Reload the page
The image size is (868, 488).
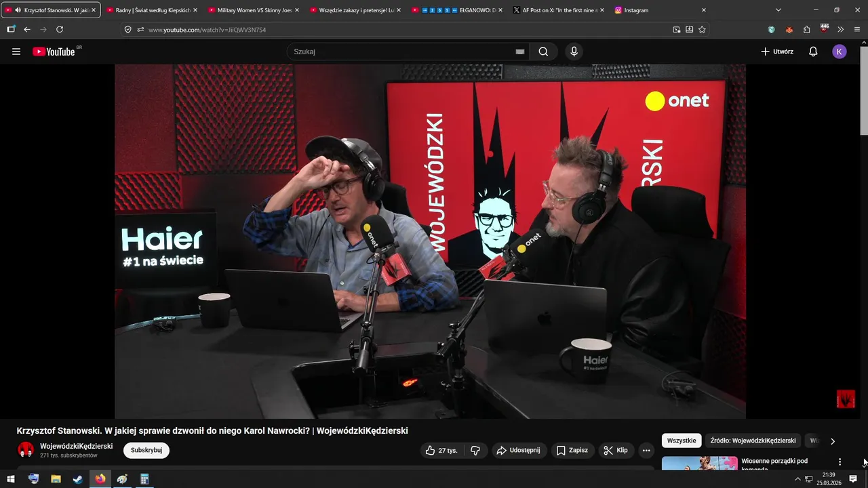click(x=60, y=30)
